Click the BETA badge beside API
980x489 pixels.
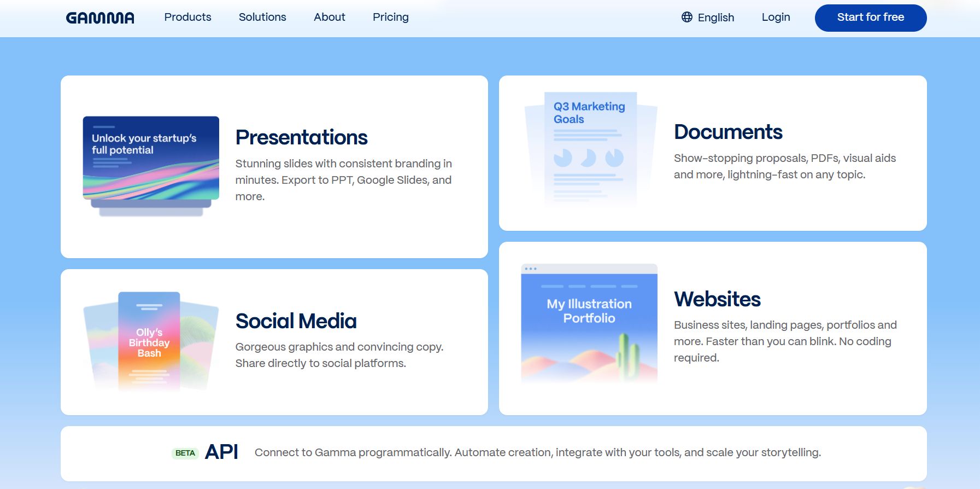[x=185, y=453]
